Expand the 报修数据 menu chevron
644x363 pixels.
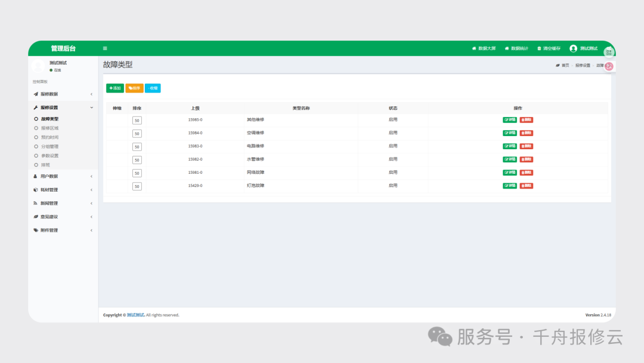(x=91, y=94)
